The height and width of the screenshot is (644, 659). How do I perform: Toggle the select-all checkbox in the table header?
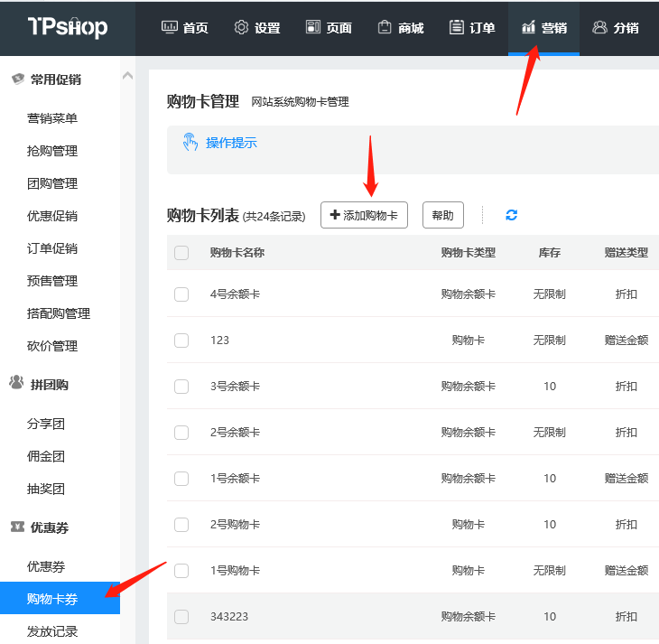coord(181,253)
